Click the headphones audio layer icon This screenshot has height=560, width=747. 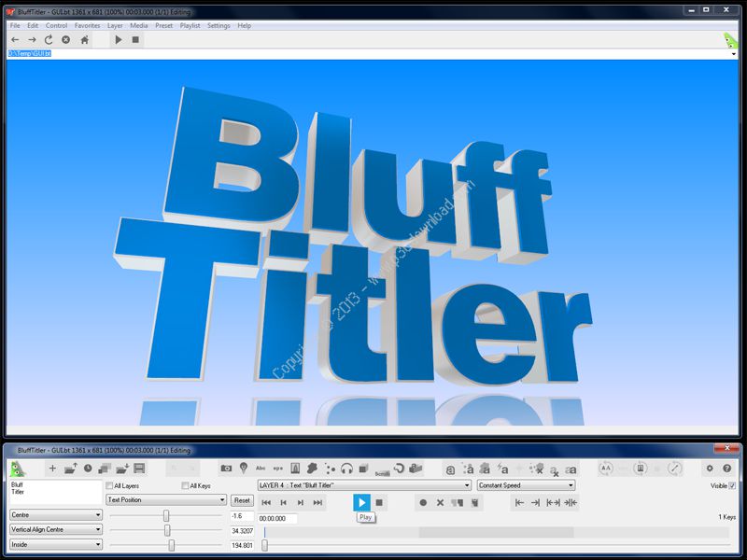(346, 469)
